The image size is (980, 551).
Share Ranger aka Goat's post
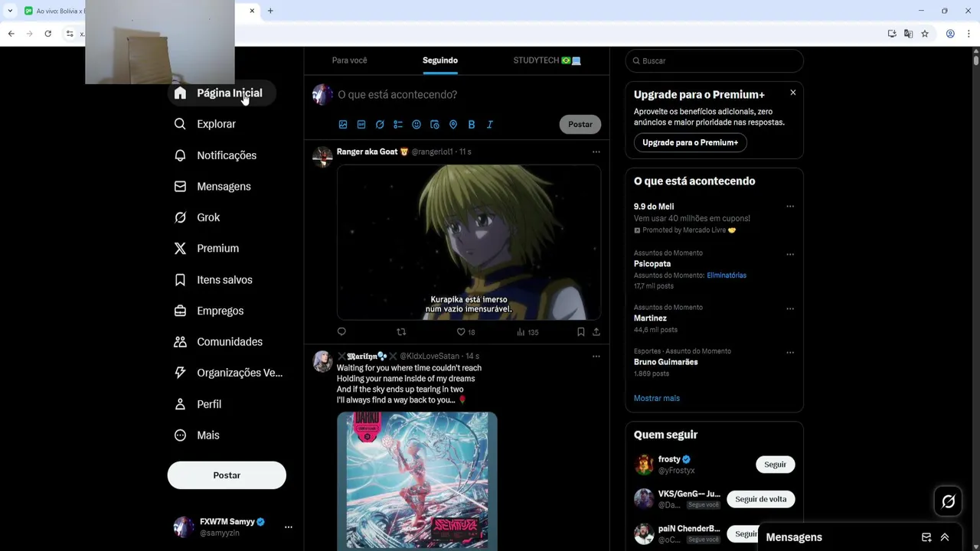[x=596, y=331]
